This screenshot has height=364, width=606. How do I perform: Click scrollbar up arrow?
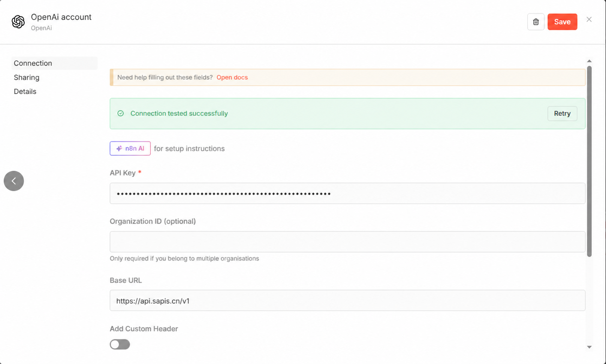589,61
